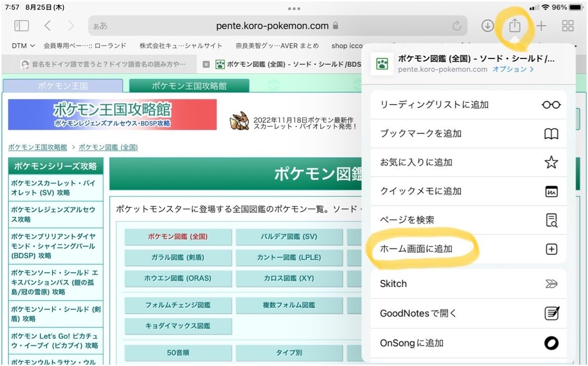
Task: Go back with the left arrow
Action: click(x=47, y=26)
